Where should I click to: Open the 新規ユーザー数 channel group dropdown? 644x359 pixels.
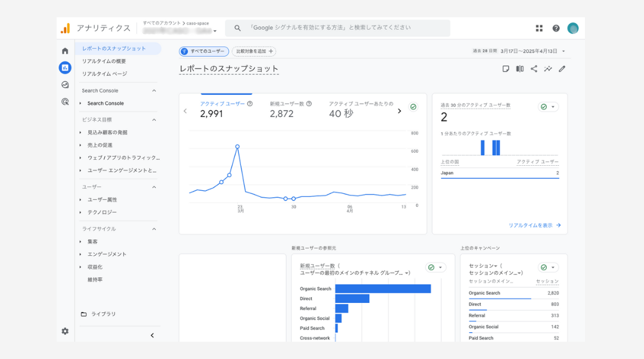point(354,273)
